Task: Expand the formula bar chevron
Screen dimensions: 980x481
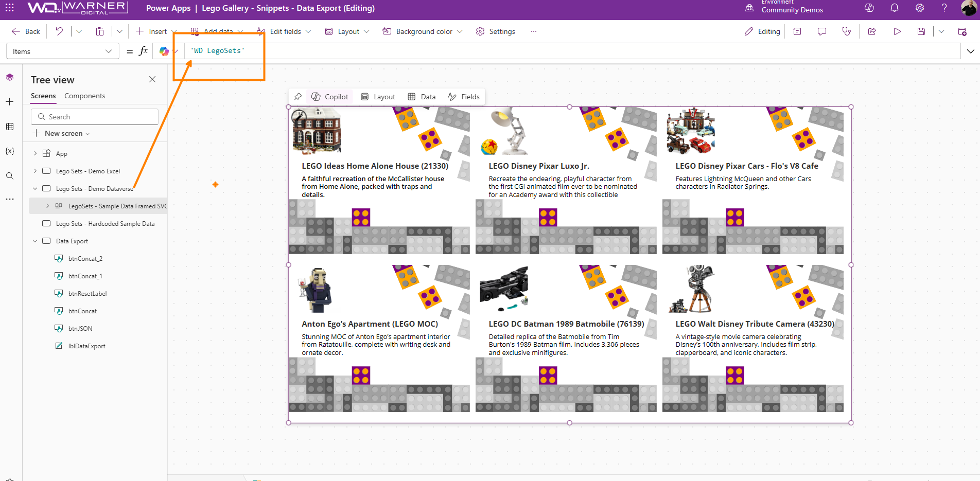Action: pyautogui.click(x=970, y=51)
